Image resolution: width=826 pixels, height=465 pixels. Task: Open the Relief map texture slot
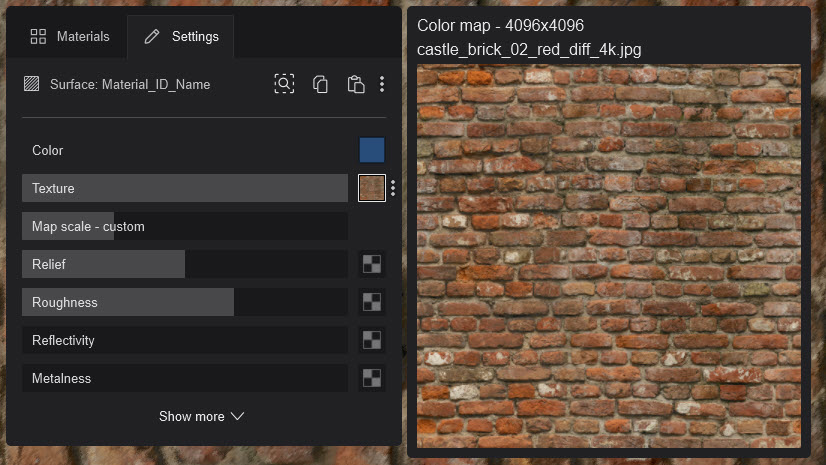coord(372,264)
